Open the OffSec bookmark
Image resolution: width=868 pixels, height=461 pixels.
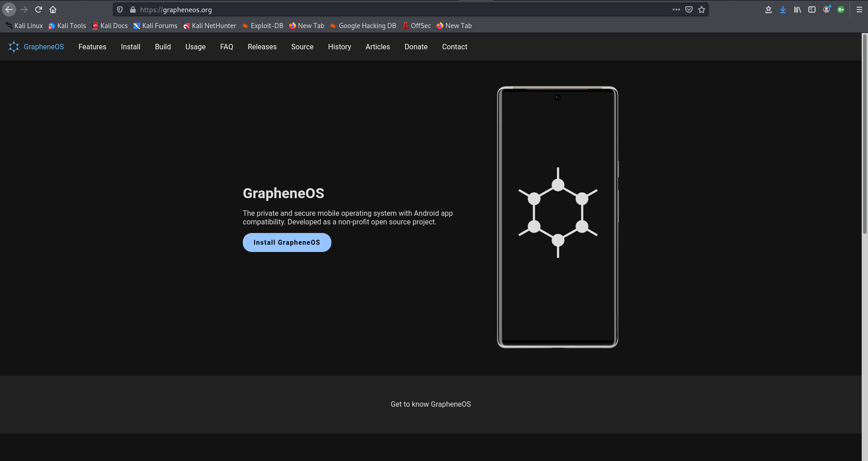coord(416,26)
